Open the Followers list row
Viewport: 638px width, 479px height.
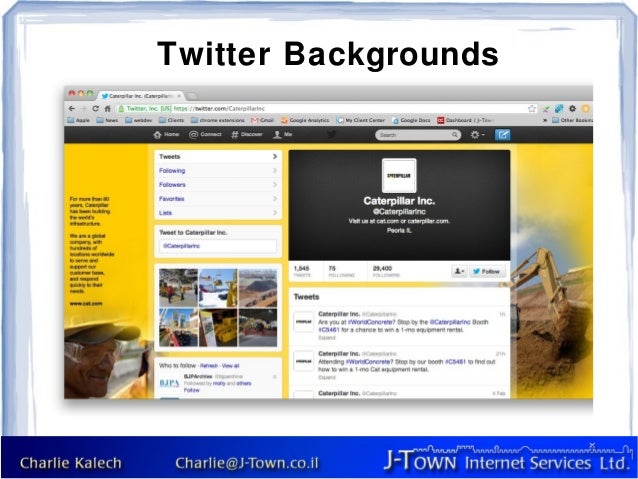coord(218,185)
